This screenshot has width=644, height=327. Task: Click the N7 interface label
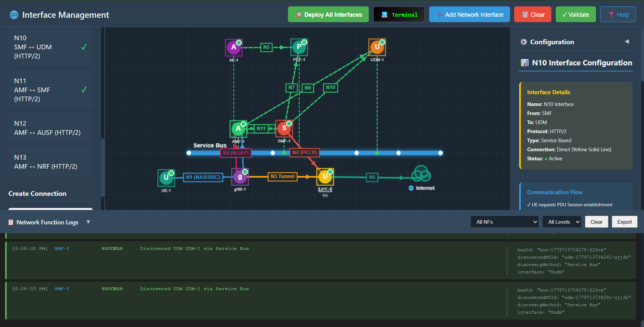pyautogui.click(x=292, y=88)
